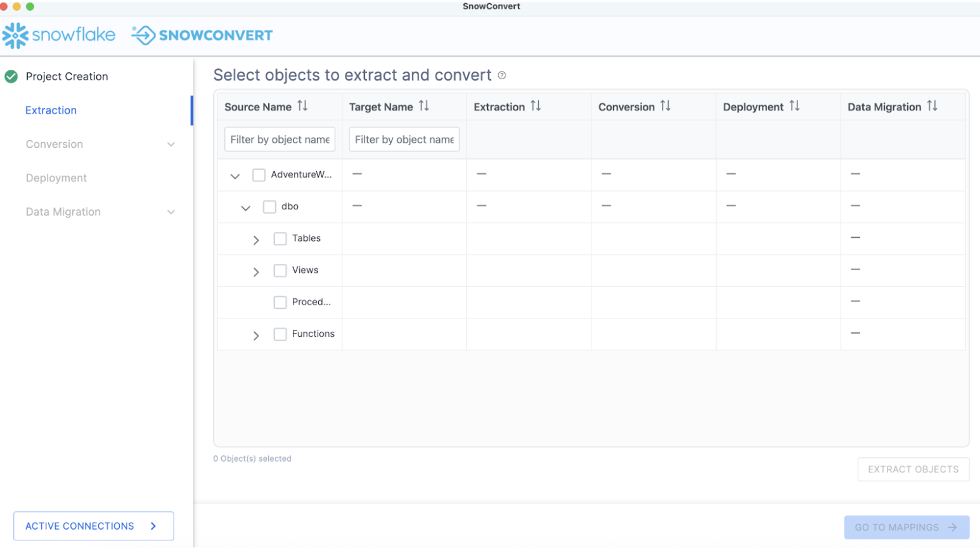Click the Source Name sort icon

click(302, 106)
